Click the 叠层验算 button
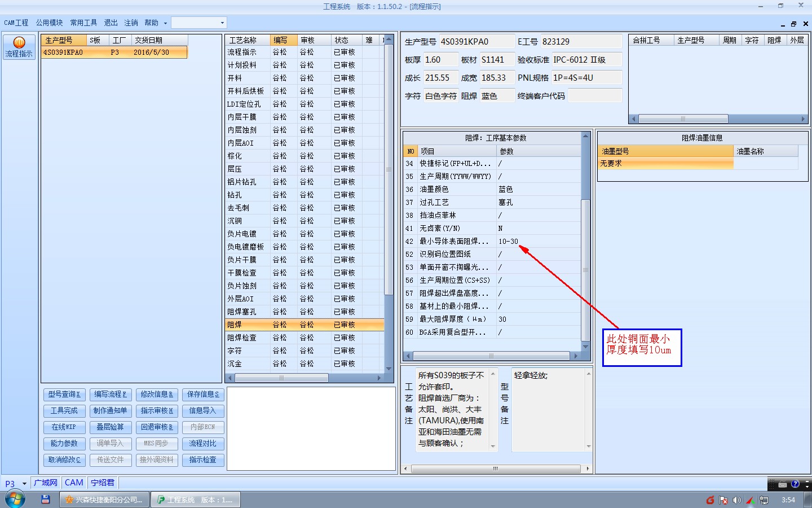 [111, 427]
